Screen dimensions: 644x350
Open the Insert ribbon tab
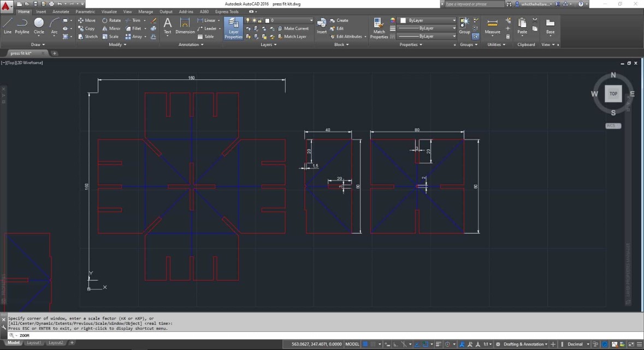[x=41, y=11]
